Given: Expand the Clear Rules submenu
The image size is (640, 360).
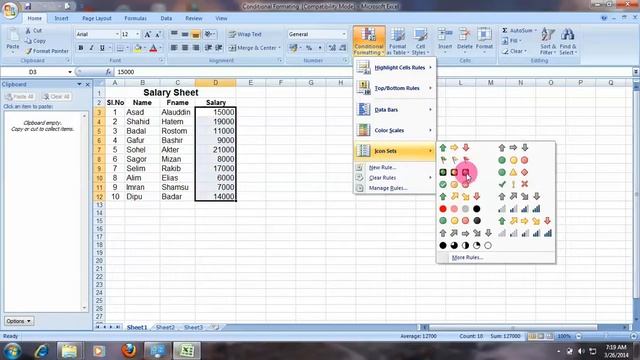Looking at the screenshot, I should click(x=394, y=178).
